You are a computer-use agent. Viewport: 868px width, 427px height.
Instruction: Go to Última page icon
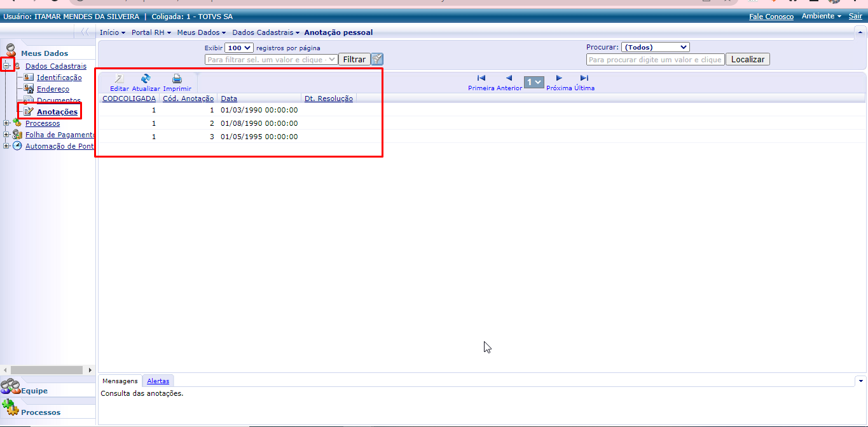pyautogui.click(x=584, y=78)
